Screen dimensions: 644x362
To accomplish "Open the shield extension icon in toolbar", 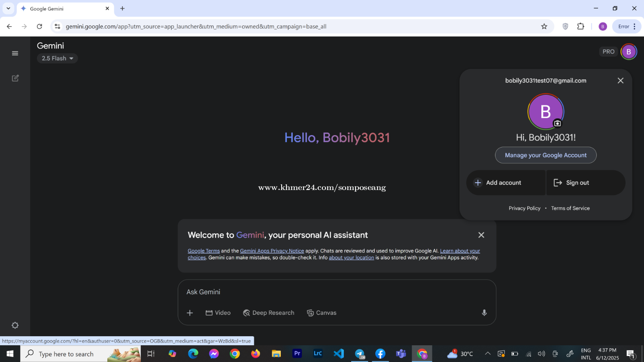I will point(565,27).
